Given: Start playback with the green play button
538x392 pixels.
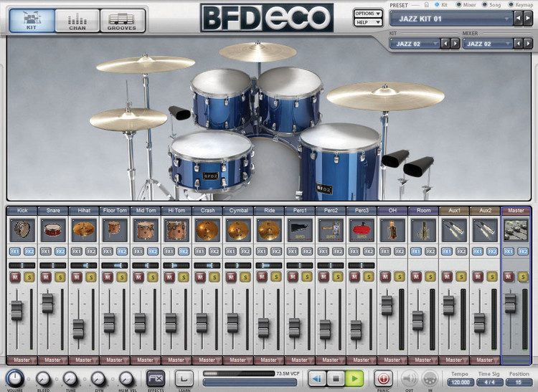Looking at the screenshot, I should 355,379.
